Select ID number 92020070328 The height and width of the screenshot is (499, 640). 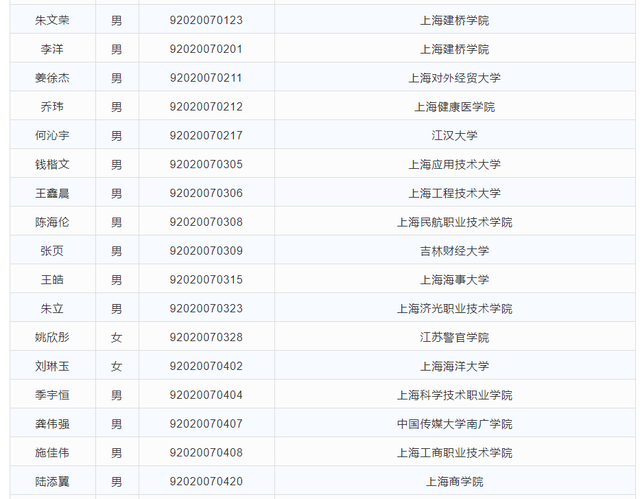206,337
